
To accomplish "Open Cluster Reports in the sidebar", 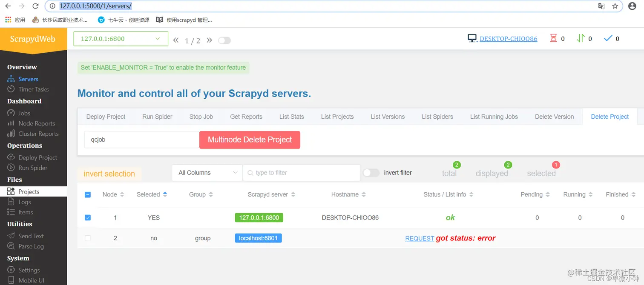I will [x=38, y=134].
